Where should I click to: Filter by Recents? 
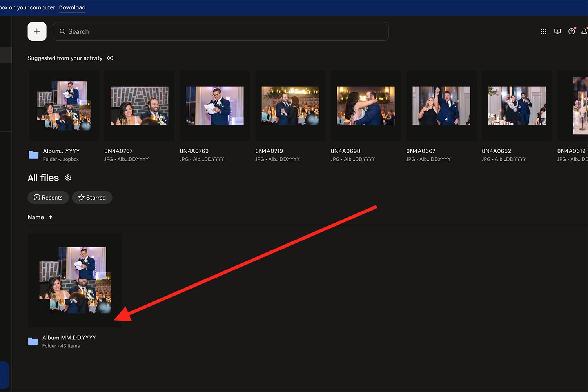click(48, 198)
